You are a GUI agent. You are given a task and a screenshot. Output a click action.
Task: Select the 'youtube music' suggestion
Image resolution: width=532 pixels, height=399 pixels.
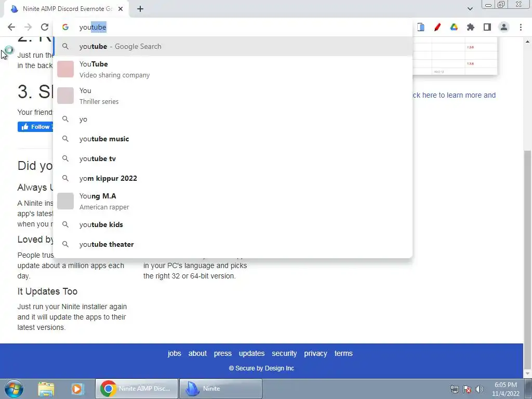(x=233, y=139)
